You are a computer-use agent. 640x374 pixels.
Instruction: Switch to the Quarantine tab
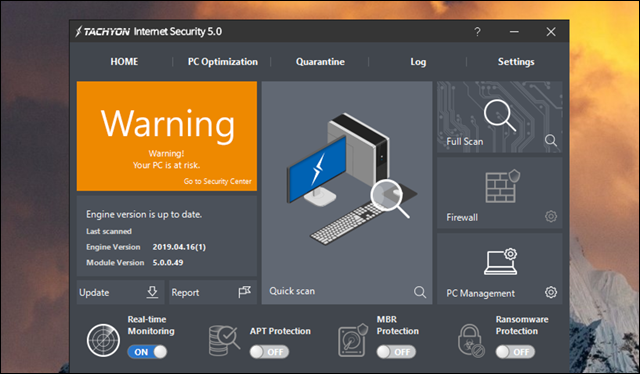[320, 62]
